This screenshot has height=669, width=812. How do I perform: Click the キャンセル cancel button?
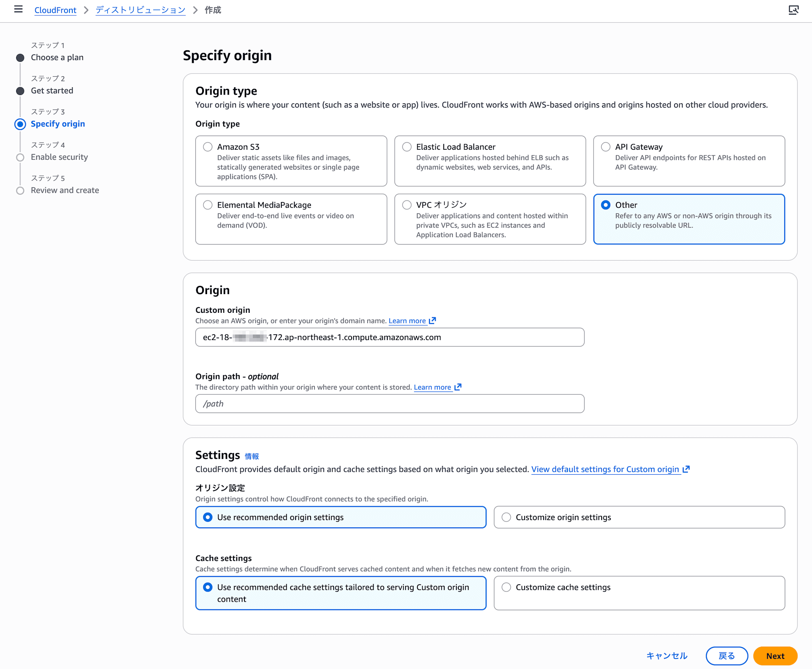667,656
